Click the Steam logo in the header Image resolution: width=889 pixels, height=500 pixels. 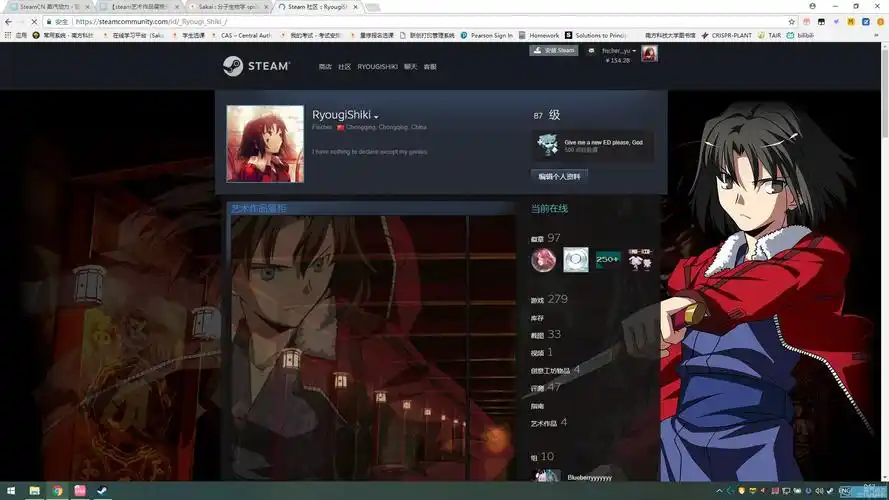click(x=256, y=66)
